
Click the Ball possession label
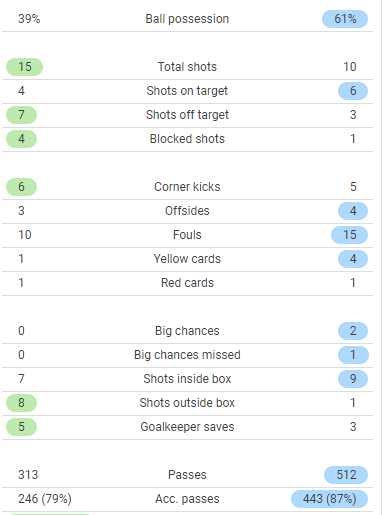click(187, 19)
